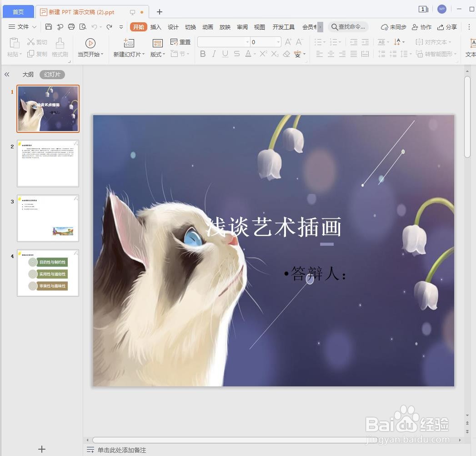Start slideshow from current page icon
476x456 pixels.
[x=90, y=43]
